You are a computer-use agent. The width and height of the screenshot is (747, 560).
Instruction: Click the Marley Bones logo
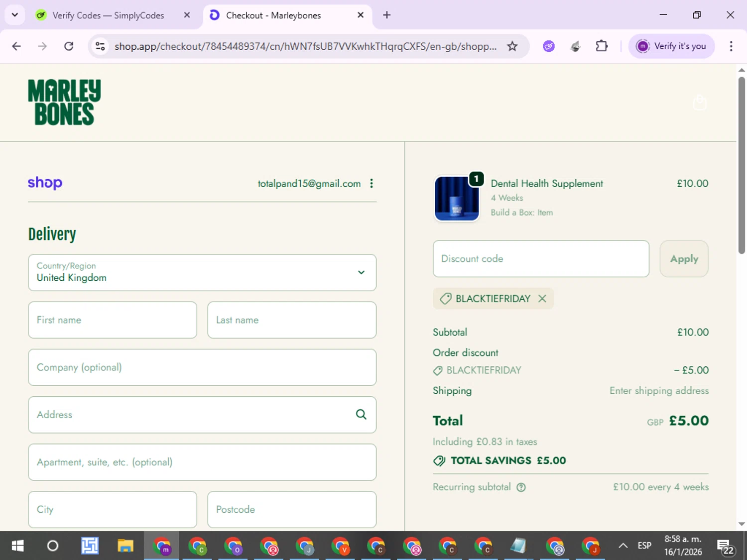(x=64, y=102)
